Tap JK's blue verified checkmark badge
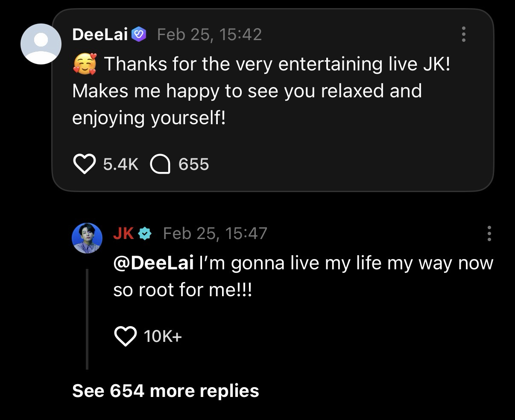Screen dimensions: 515x420 pos(146,233)
